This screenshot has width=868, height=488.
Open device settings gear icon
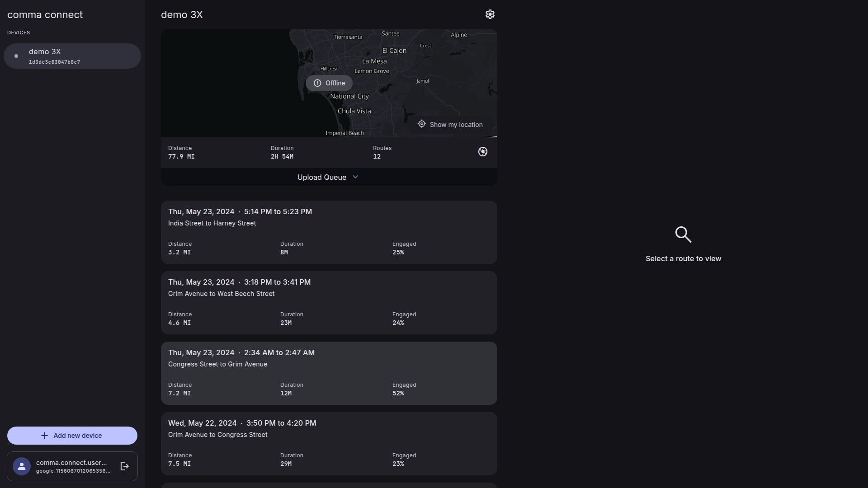pyautogui.click(x=490, y=14)
